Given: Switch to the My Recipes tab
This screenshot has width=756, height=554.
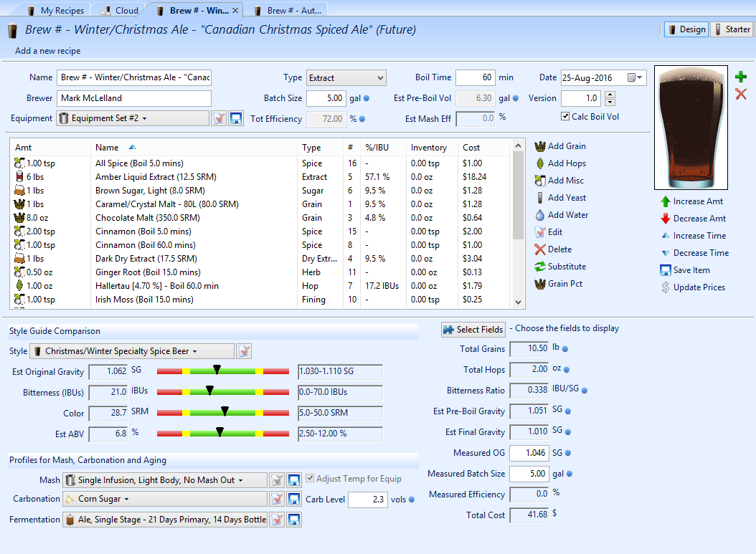Looking at the screenshot, I should coord(55,10).
